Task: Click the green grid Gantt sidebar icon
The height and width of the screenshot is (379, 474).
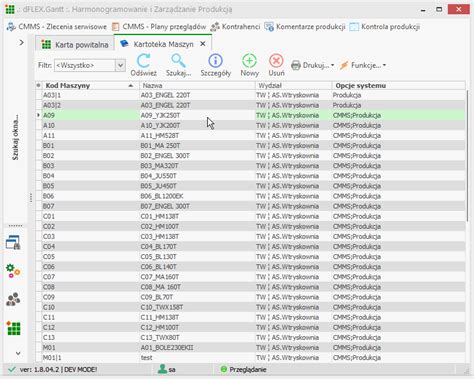Action: [13, 328]
